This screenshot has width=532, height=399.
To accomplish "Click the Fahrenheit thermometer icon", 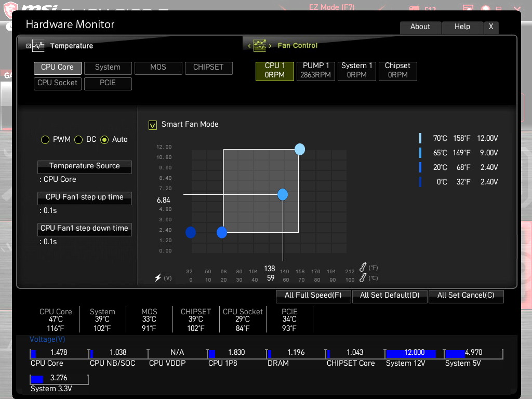I will (x=363, y=267).
